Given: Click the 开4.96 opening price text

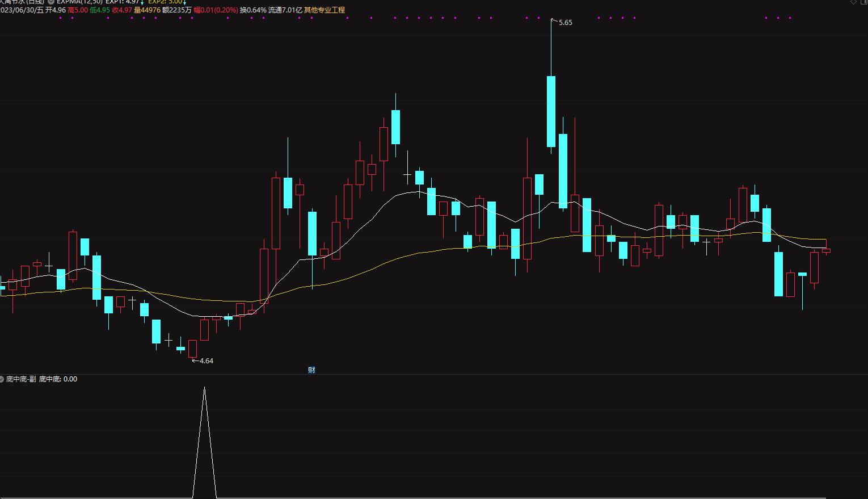Looking at the screenshot, I should (x=56, y=10).
